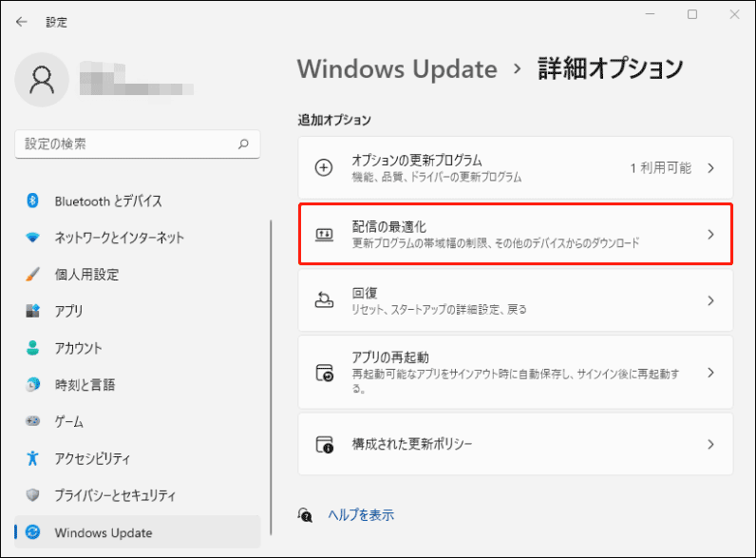Click the optional updates plus-circle icon
Viewport: 756px width, 558px height.
324,168
